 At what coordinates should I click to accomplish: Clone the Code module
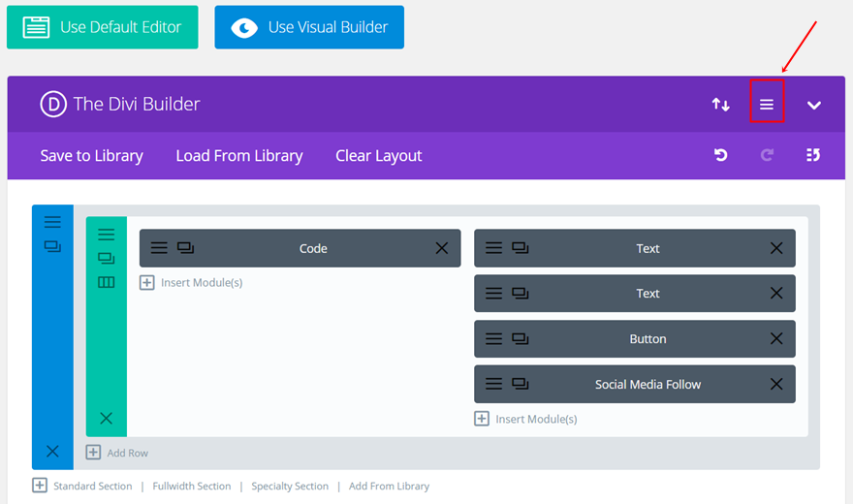coord(185,248)
